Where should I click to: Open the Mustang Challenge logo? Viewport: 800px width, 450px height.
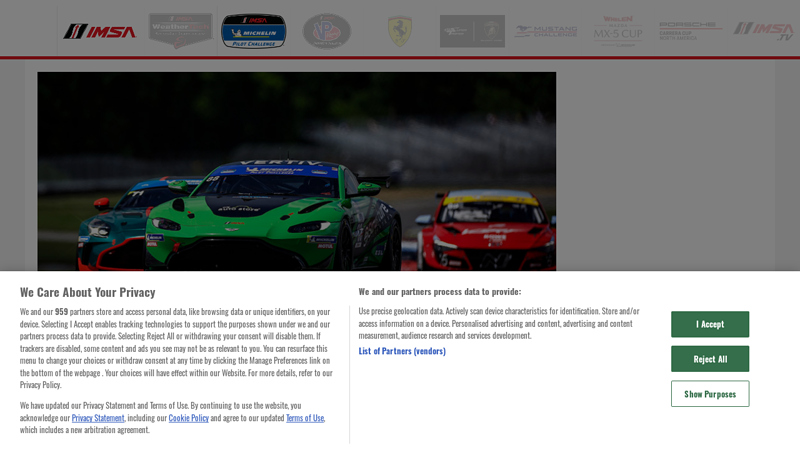click(545, 31)
